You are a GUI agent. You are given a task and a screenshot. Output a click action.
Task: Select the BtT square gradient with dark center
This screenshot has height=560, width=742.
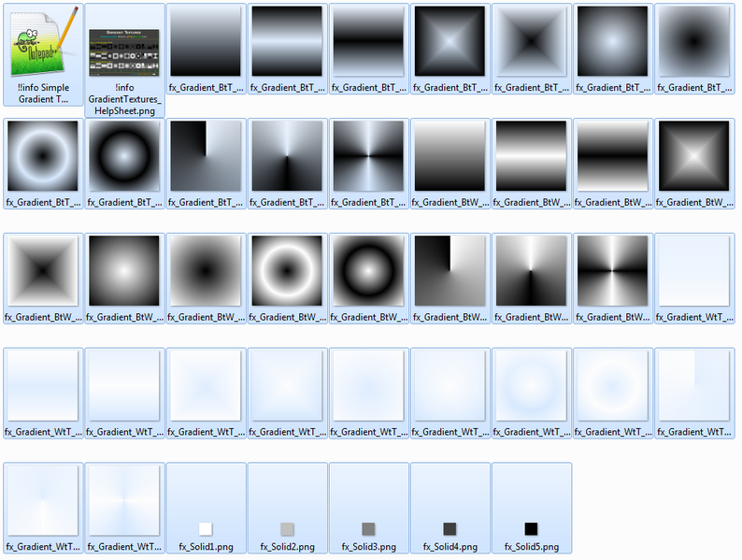[x=532, y=49]
